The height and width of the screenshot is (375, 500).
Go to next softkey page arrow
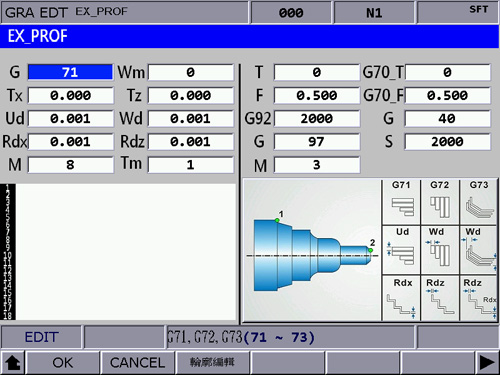point(487,362)
